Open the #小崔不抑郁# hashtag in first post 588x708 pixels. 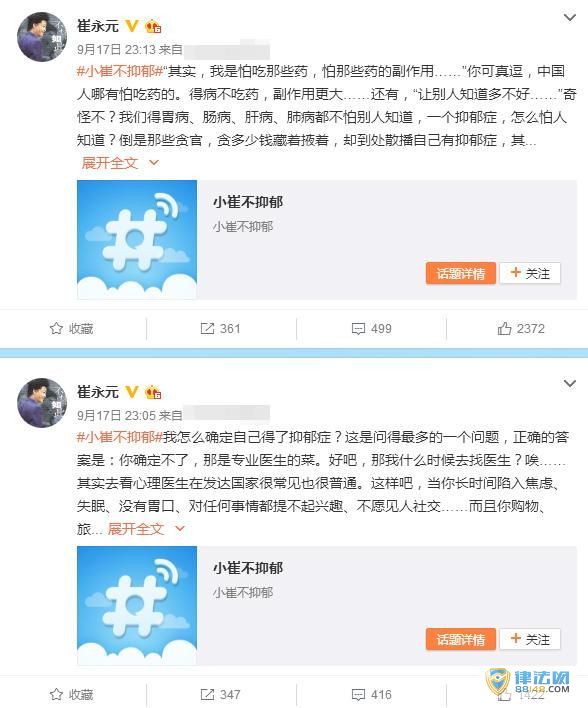[120, 71]
